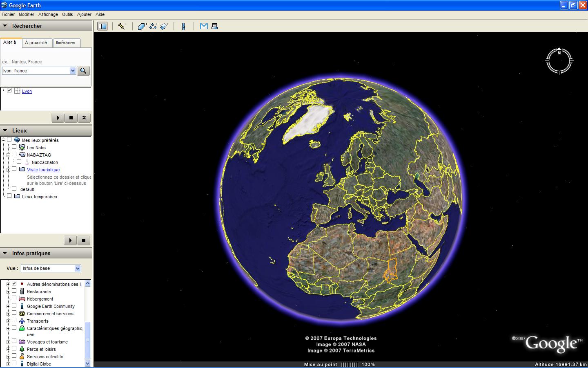Stop the search results tour
The image size is (588, 368).
tap(71, 118)
